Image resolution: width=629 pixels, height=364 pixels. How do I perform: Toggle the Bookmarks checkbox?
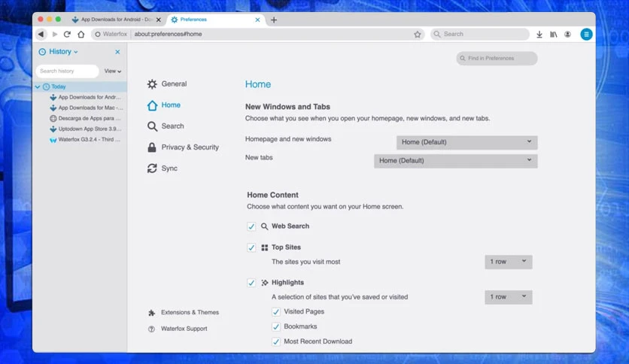tap(275, 326)
